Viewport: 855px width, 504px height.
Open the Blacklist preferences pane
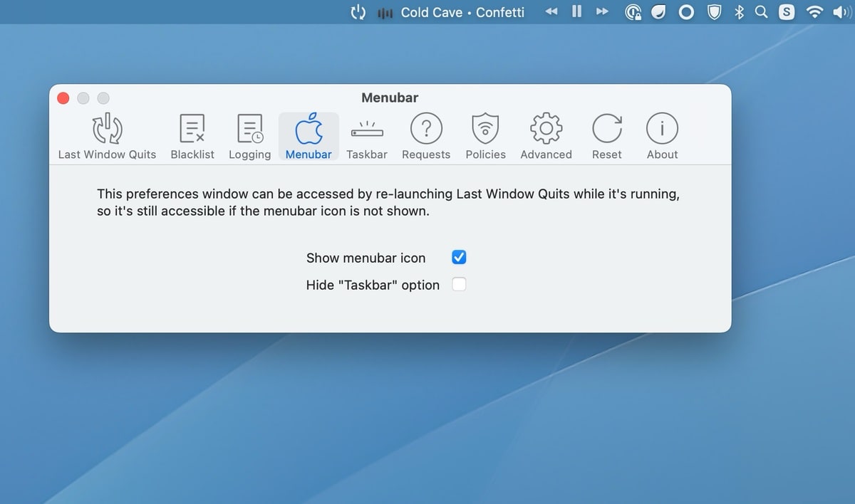[x=192, y=135]
